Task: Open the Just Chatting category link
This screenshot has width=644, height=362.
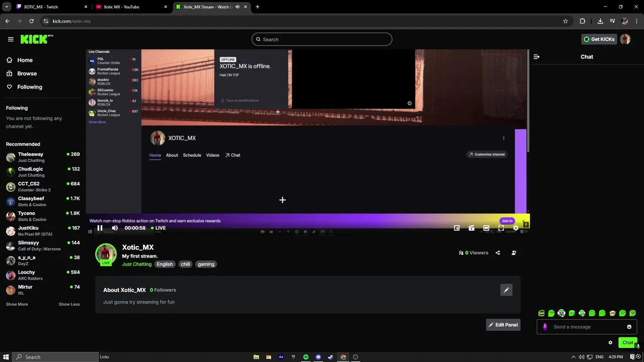Action: (x=136, y=264)
